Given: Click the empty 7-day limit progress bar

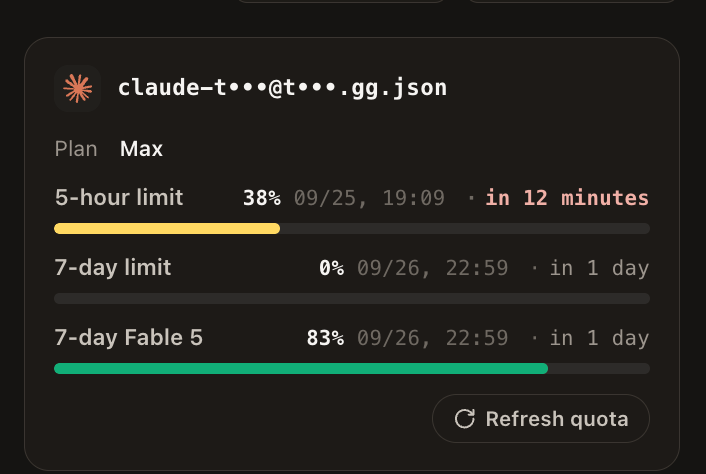Looking at the screenshot, I should (352, 298).
